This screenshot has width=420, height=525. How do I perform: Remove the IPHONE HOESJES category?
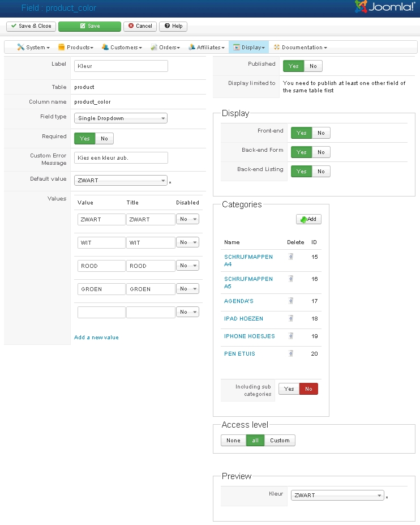291,336
